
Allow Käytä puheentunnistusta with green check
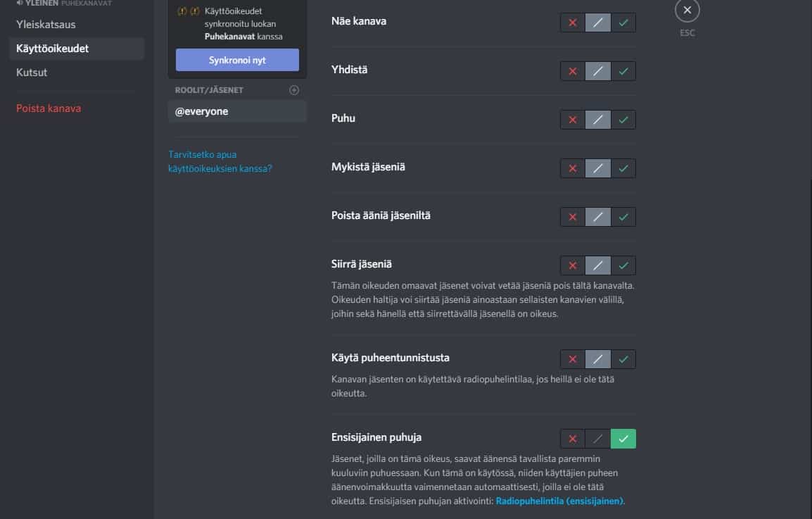coord(623,358)
